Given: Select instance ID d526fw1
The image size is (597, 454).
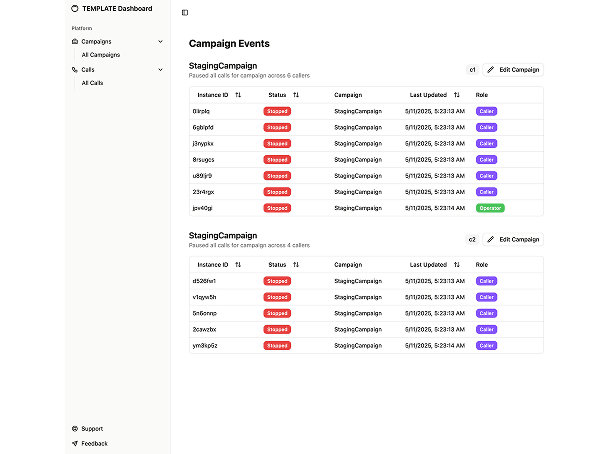Looking at the screenshot, I should click(x=204, y=281).
